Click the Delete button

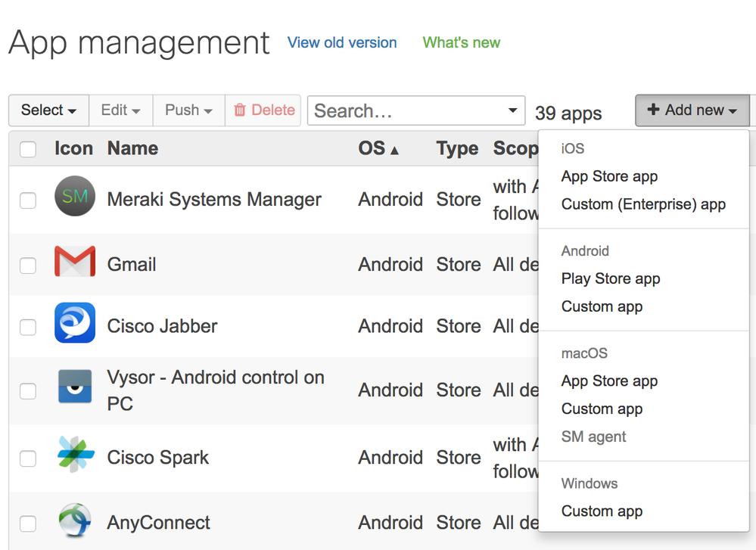point(264,110)
